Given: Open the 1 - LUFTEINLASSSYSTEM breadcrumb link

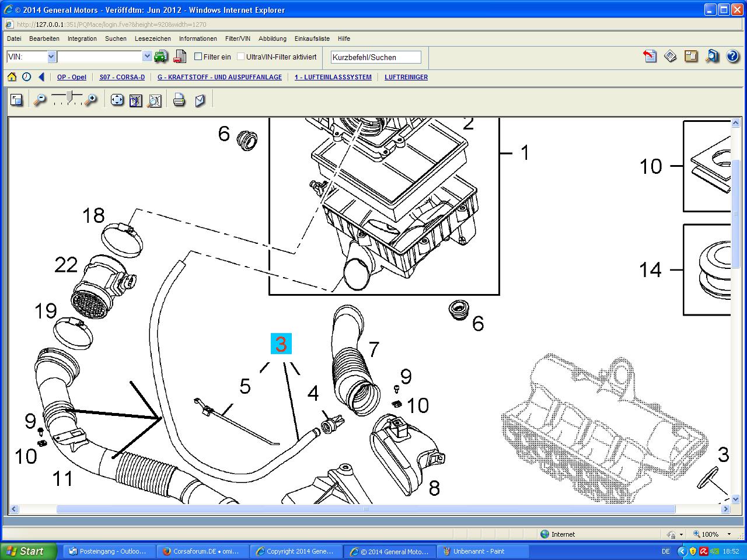Looking at the screenshot, I should tap(333, 77).
